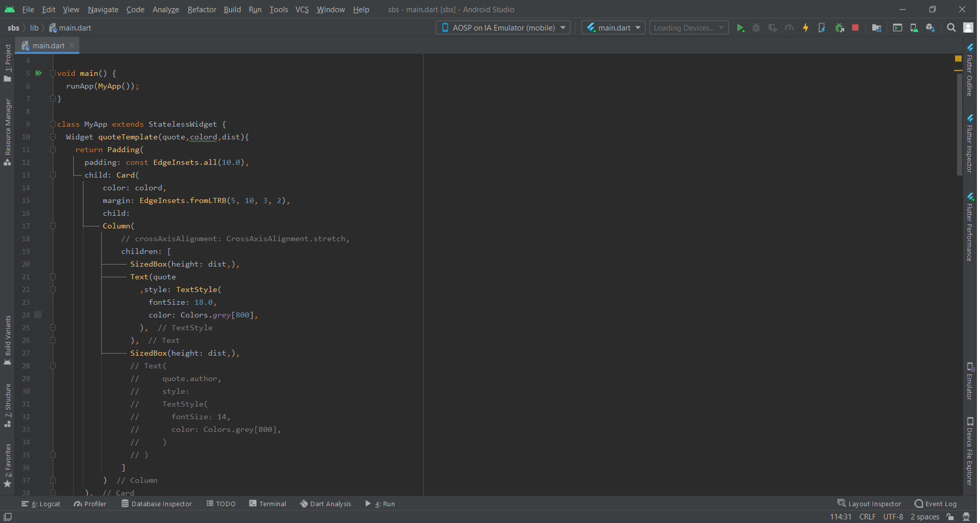Open the Layout Inspector
The width and height of the screenshot is (980, 523).
pos(869,504)
